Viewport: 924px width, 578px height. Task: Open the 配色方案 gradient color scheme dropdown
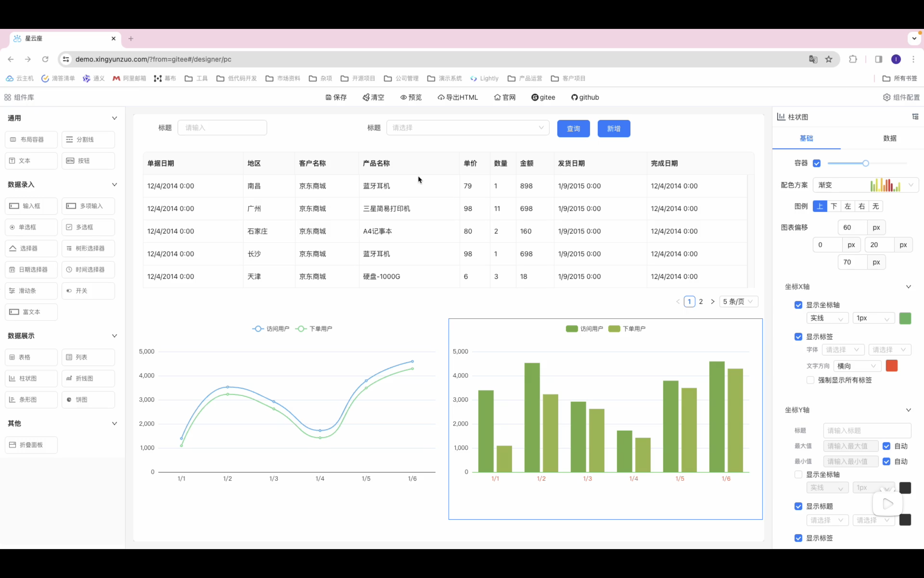866,185
